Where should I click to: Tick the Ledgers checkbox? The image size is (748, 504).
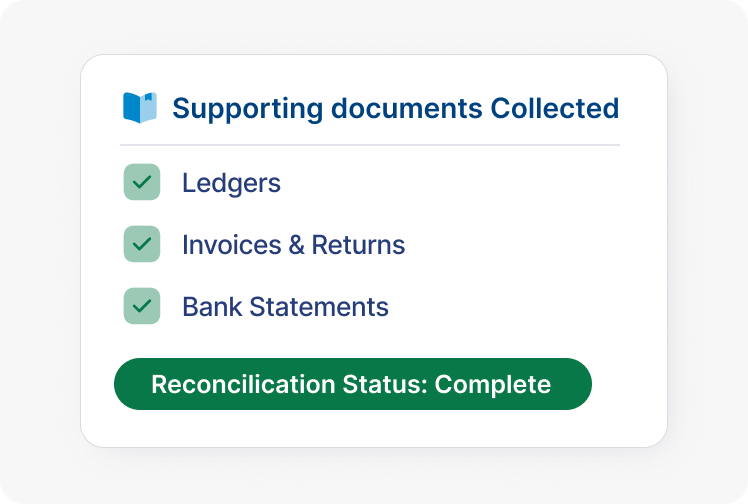tap(142, 182)
